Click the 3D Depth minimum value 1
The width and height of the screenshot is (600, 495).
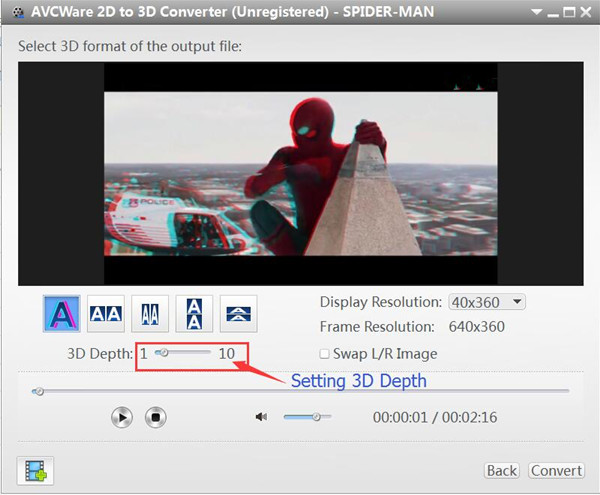click(143, 353)
